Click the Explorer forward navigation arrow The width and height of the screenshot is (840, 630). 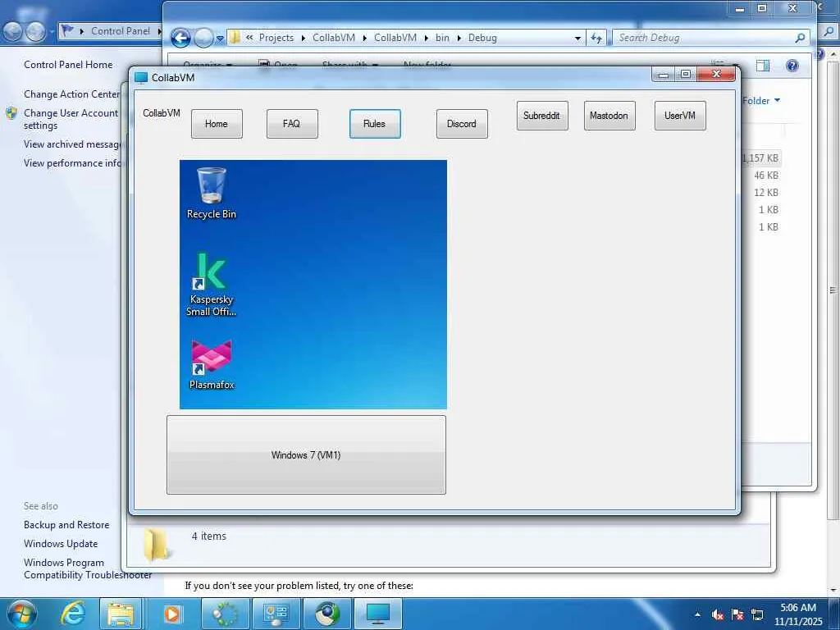[203, 38]
